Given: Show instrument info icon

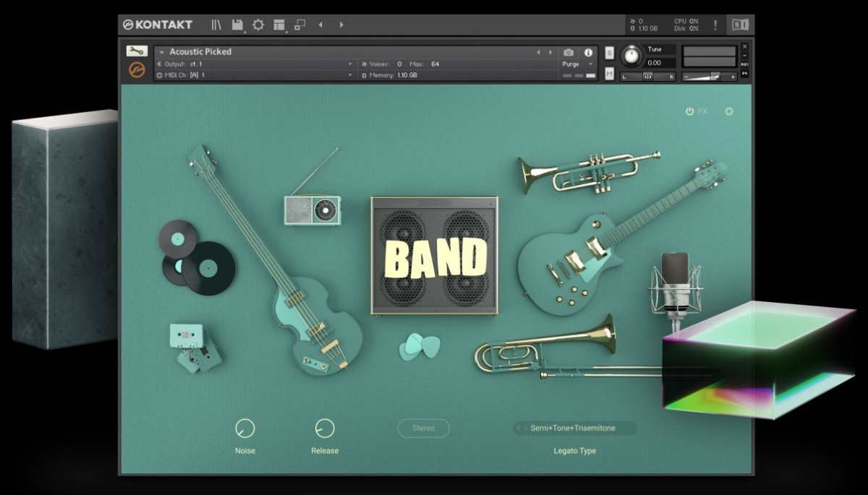Looking at the screenshot, I should 588,52.
